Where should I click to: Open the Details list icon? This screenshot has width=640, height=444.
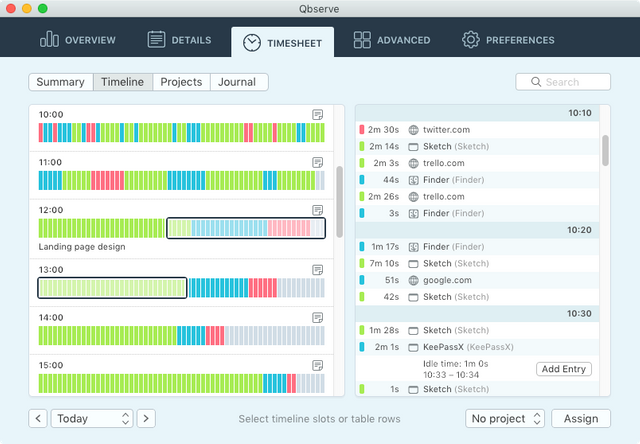(156, 40)
